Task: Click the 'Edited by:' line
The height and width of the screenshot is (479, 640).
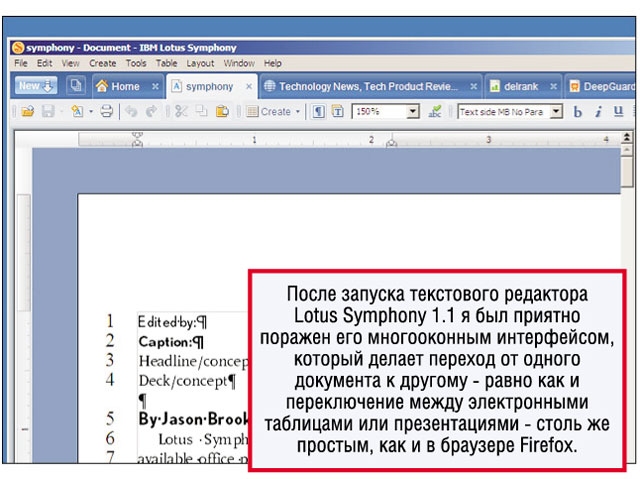Action: click(172, 322)
